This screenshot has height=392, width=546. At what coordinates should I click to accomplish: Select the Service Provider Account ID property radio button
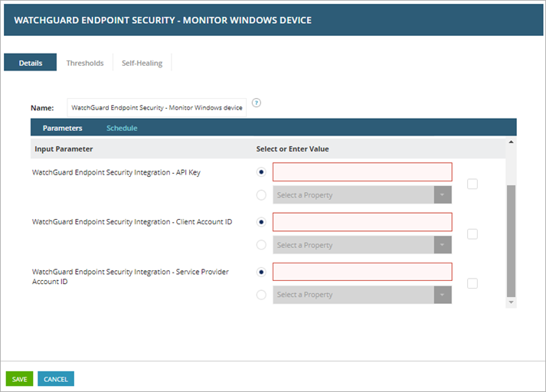pos(261,295)
